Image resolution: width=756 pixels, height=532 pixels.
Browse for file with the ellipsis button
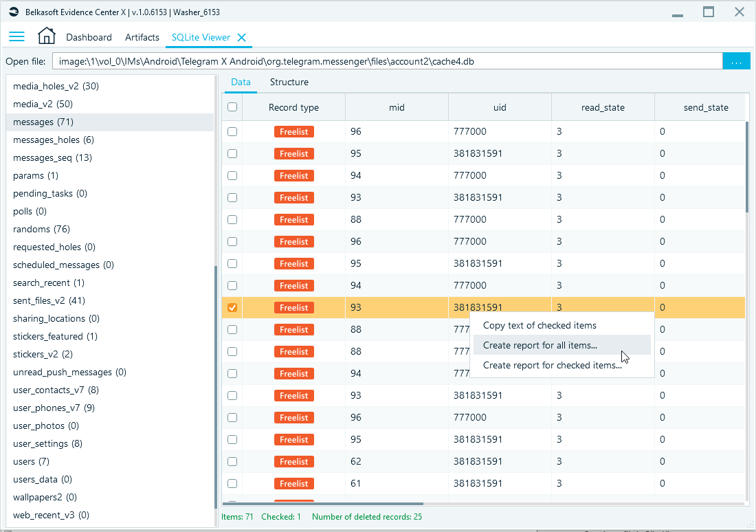(736, 61)
